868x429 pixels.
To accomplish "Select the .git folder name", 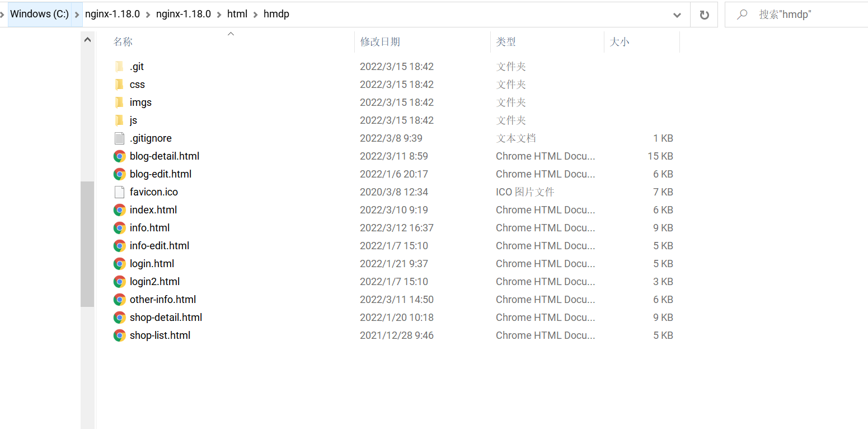I will coord(137,67).
